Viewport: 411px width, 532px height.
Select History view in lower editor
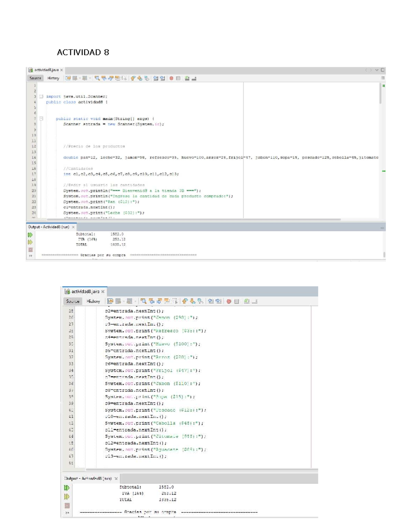point(93,301)
